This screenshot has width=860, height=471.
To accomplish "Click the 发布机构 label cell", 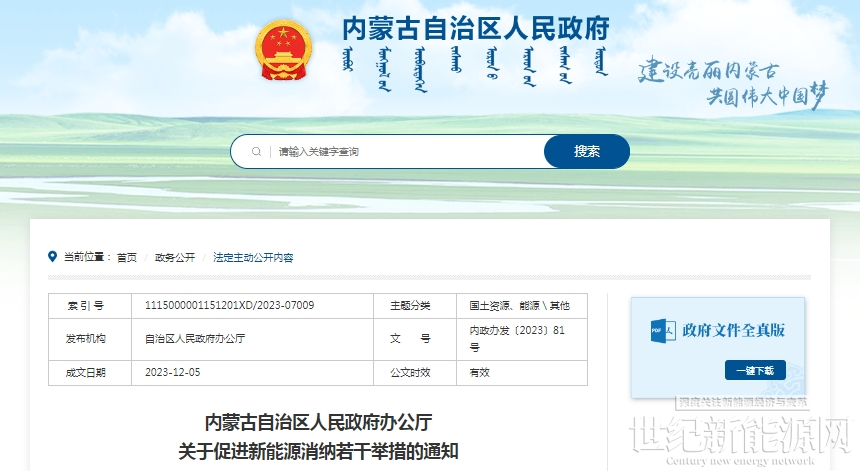I will (90, 339).
